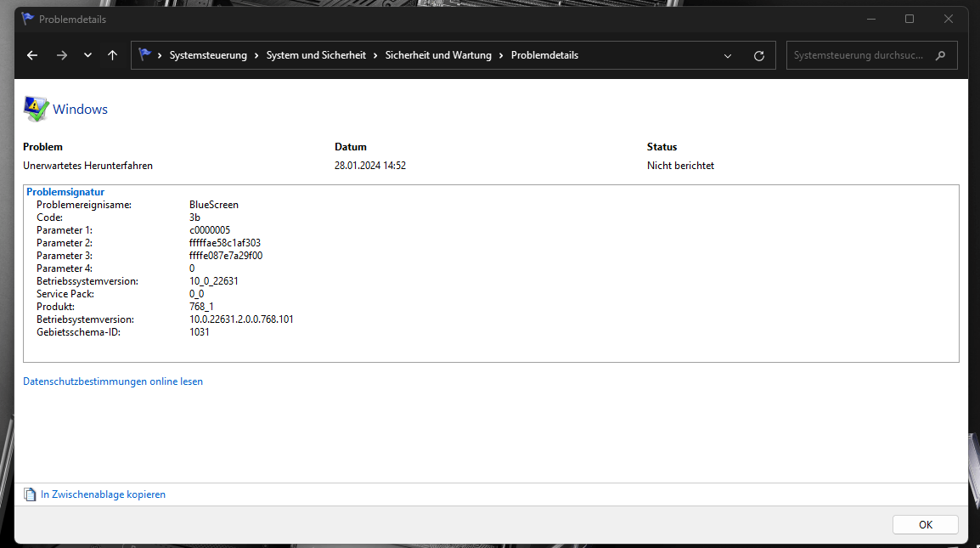Viewport: 980px width, 548px height.
Task: Refresh the Problemdetails view
Action: click(758, 56)
